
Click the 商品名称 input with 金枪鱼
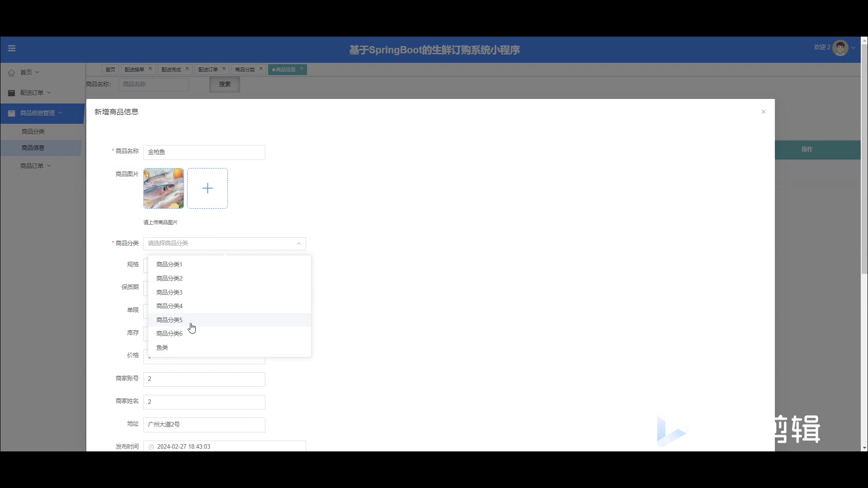204,152
